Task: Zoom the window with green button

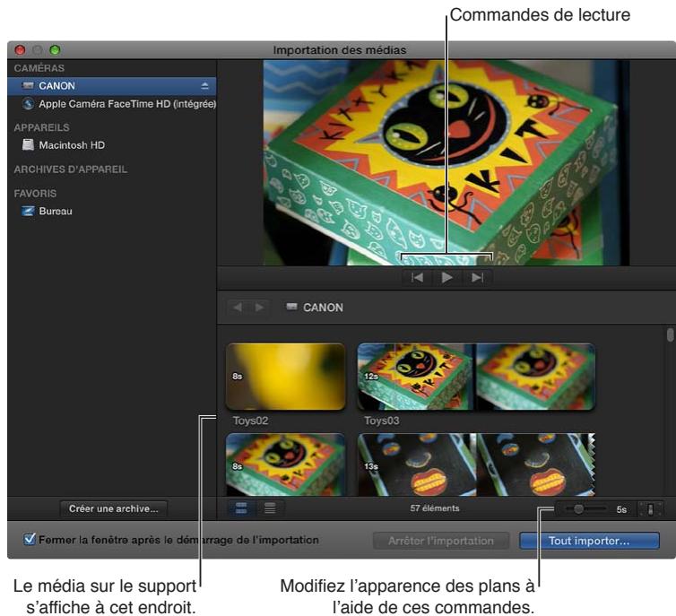Action: coord(55,50)
